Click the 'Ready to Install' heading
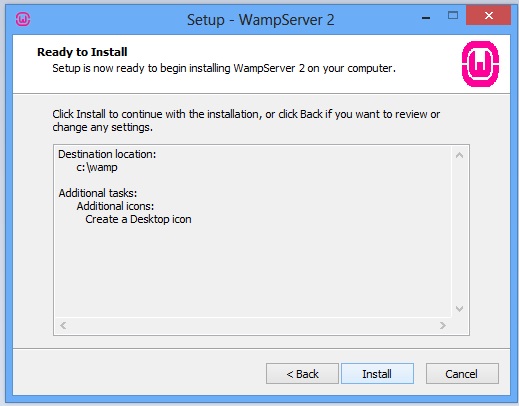This screenshot has height=406, width=519. [x=82, y=52]
